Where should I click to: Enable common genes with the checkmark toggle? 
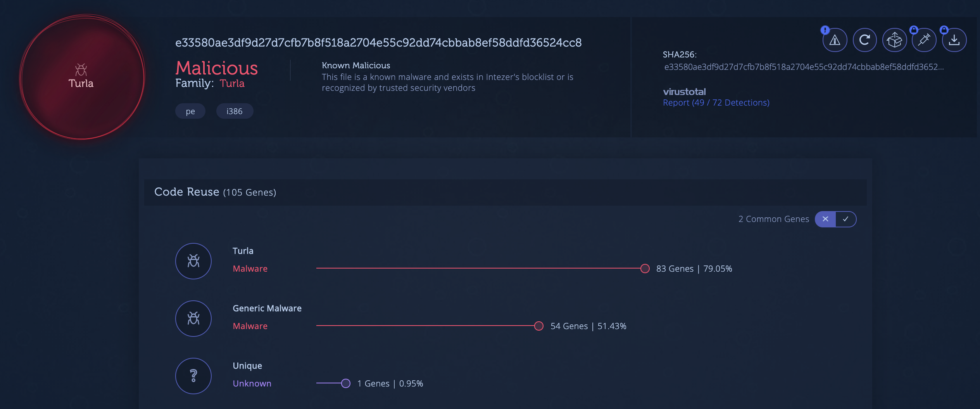pyautogui.click(x=846, y=219)
